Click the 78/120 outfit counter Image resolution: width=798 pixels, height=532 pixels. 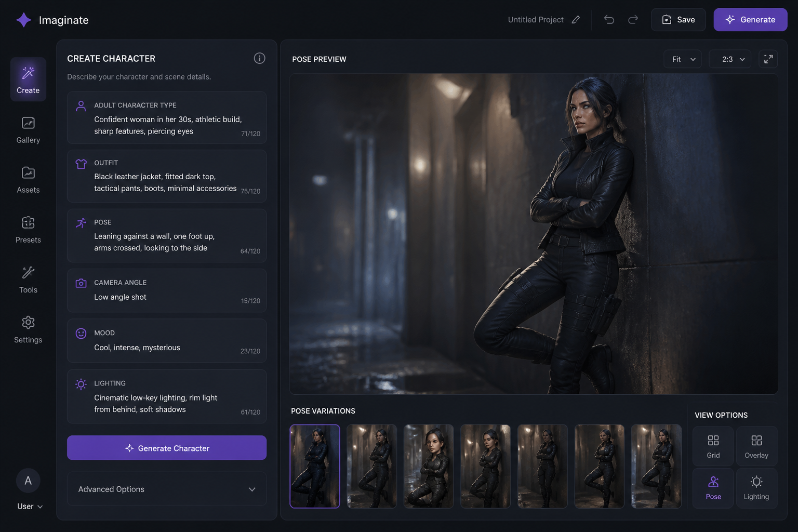[250, 191]
